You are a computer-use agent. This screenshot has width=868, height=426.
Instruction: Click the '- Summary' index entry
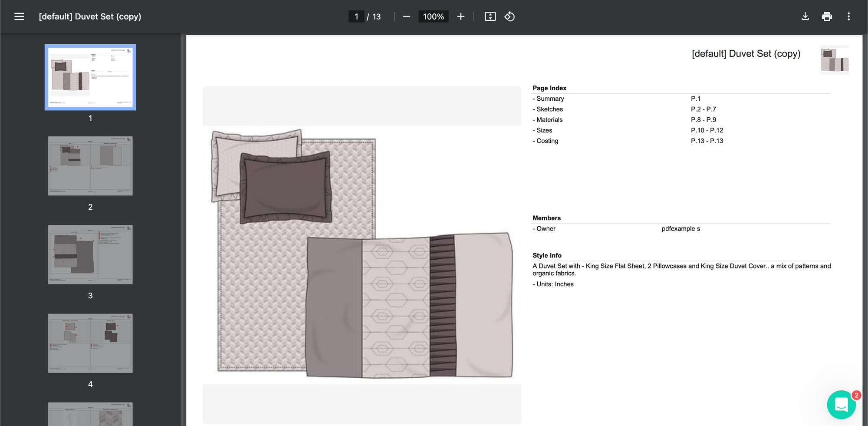(x=548, y=99)
